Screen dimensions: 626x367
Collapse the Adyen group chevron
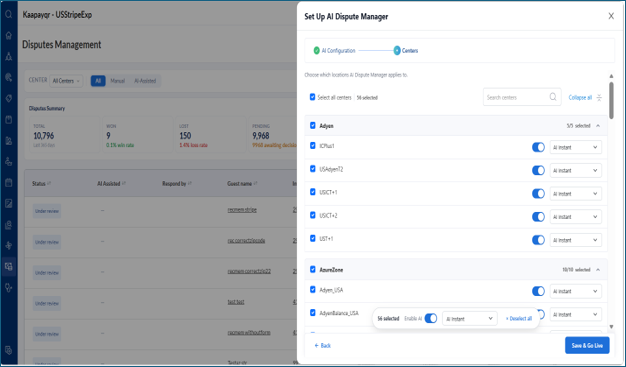(x=598, y=126)
